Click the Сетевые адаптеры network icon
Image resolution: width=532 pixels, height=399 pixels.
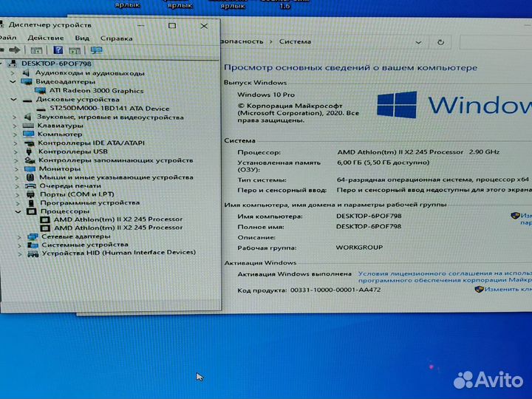click(33, 236)
